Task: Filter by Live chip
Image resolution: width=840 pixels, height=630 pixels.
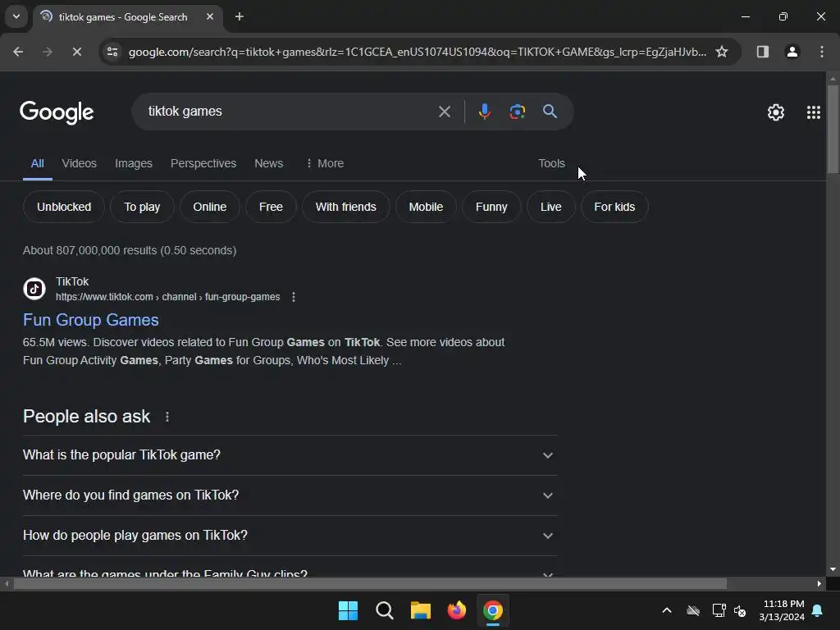Action: (x=550, y=207)
